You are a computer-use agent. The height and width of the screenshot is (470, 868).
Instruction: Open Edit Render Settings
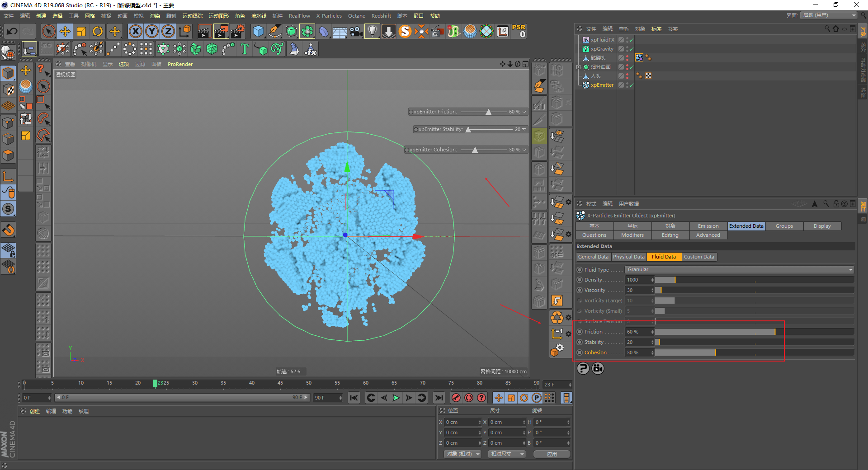pyautogui.click(x=238, y=31)
